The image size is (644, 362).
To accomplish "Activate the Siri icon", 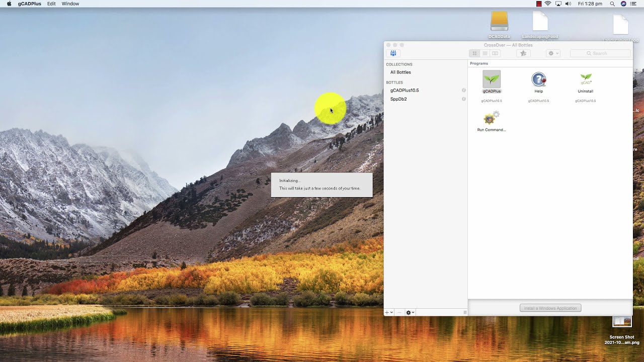I will [623, 4].
